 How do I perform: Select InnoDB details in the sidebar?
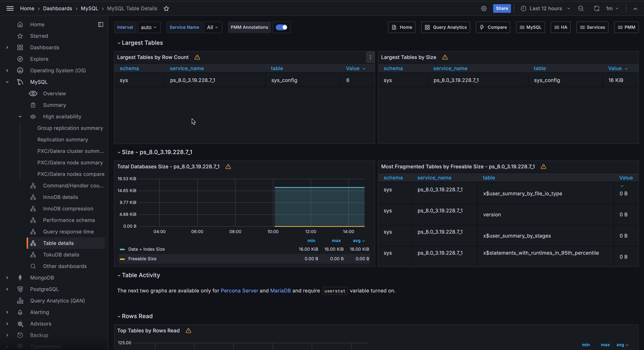[61, 197]
